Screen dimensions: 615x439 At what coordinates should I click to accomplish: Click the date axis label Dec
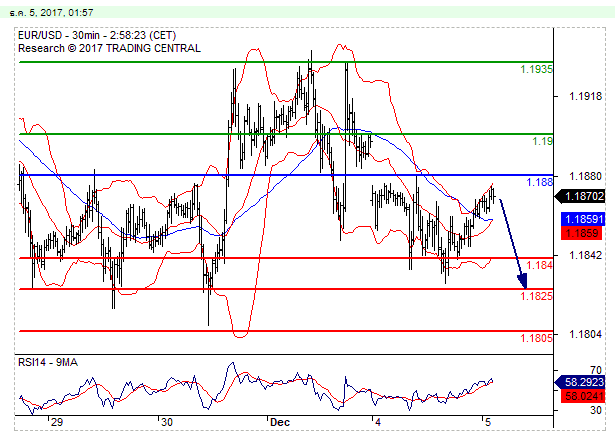click(x=280, y=422)
